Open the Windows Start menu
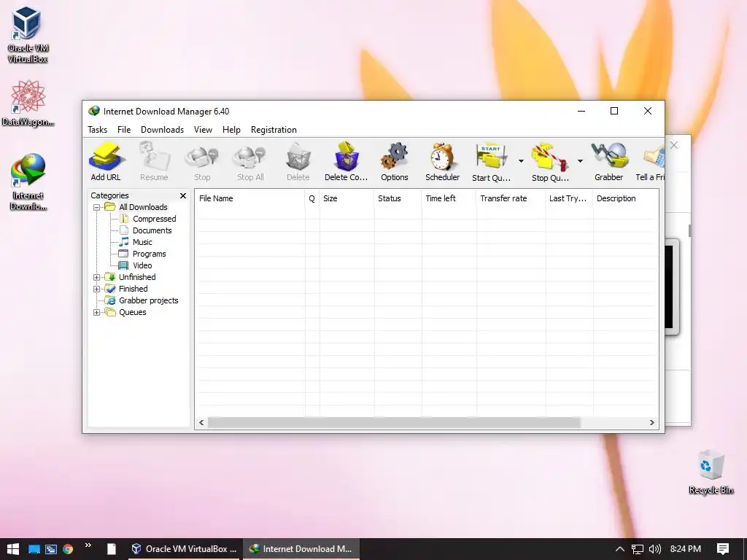The image size is (747, 560). tap(13, 549)
